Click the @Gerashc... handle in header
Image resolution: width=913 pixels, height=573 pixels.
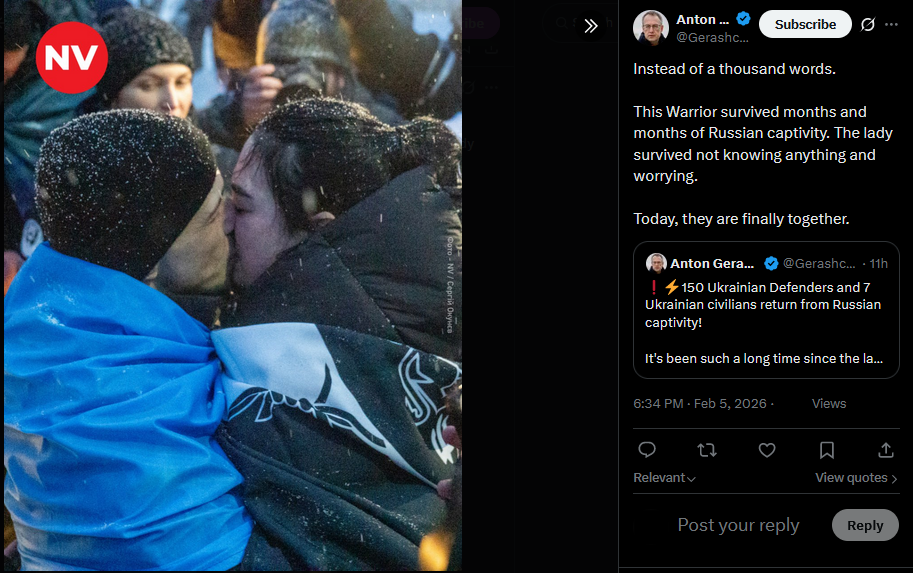click(713, 38)
